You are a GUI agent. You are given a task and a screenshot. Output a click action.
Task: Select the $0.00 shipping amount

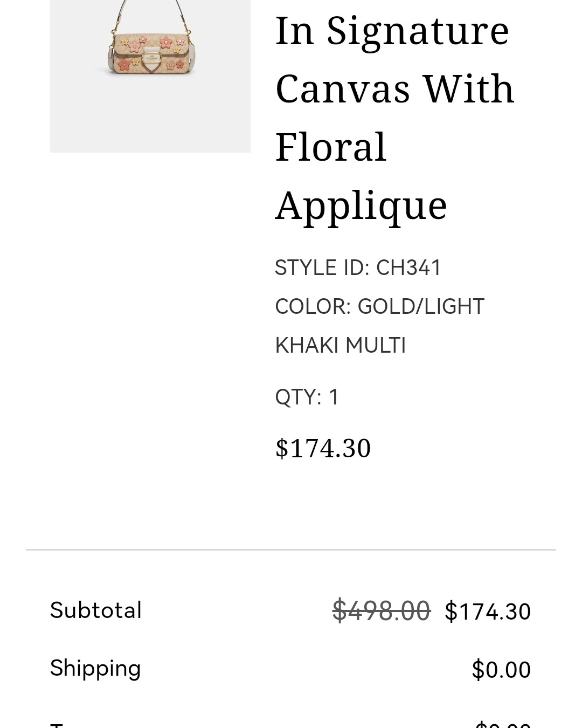point(501,670)
